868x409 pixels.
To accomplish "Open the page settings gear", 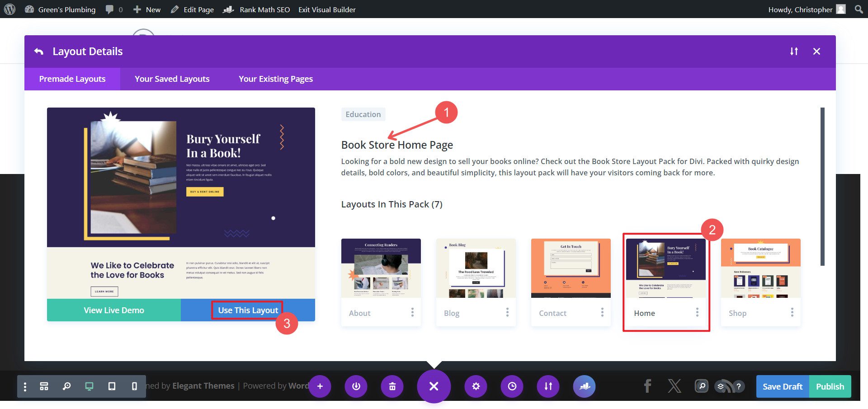I will coord(476,386).
